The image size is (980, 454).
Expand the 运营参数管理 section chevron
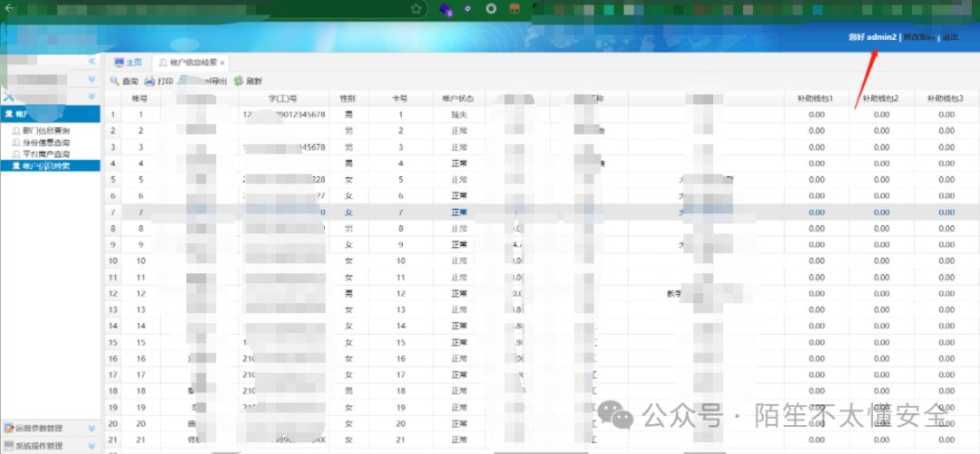pos(92,429)
